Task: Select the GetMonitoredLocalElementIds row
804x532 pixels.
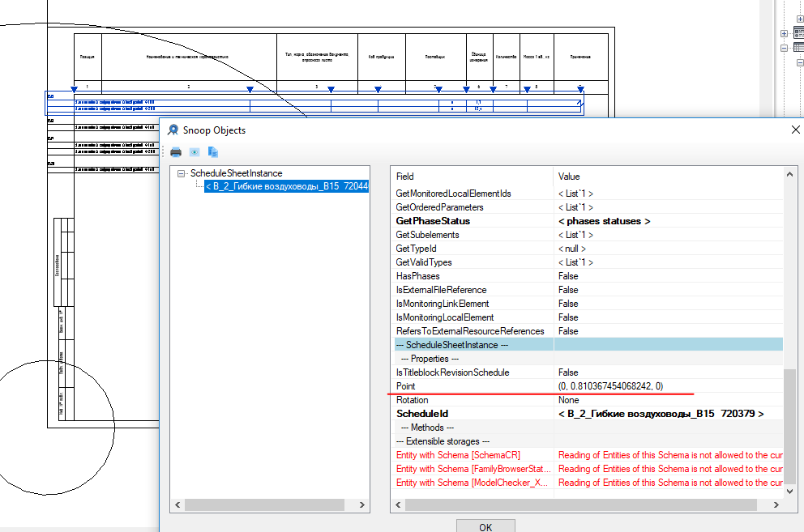Action: click(588, 194)
